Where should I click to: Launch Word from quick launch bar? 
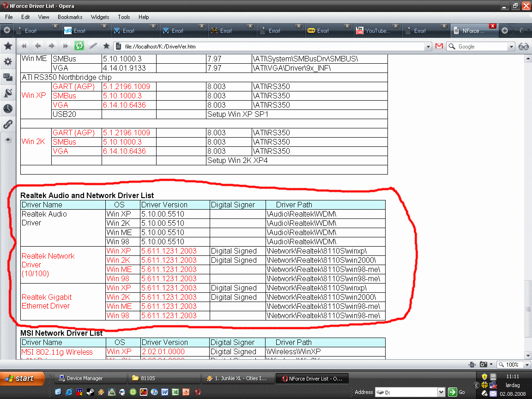point(164,392)
